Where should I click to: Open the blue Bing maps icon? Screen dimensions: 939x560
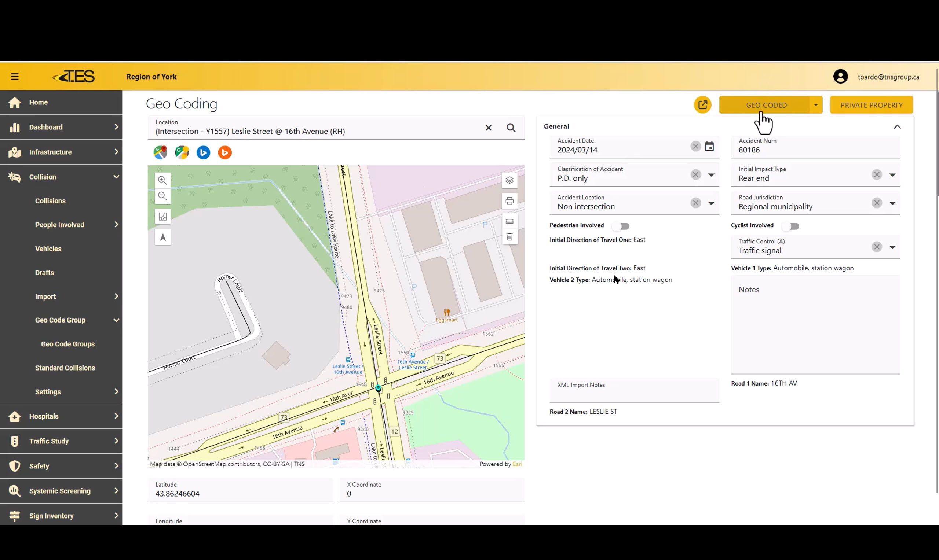[x=203, y=152]
